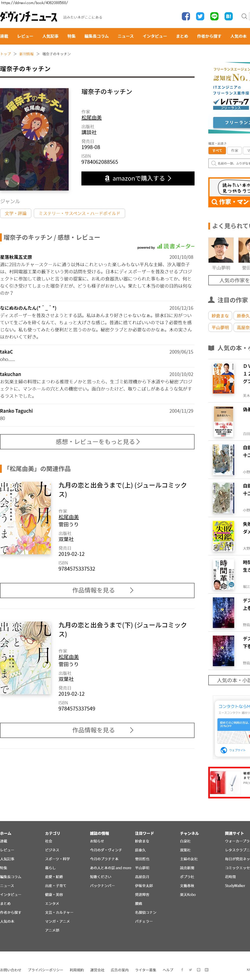This screenshot has height=980, width=250.
Task: Open 作品情報を見る for 九月の恋と出会うまで(上)
Action: 97,590
